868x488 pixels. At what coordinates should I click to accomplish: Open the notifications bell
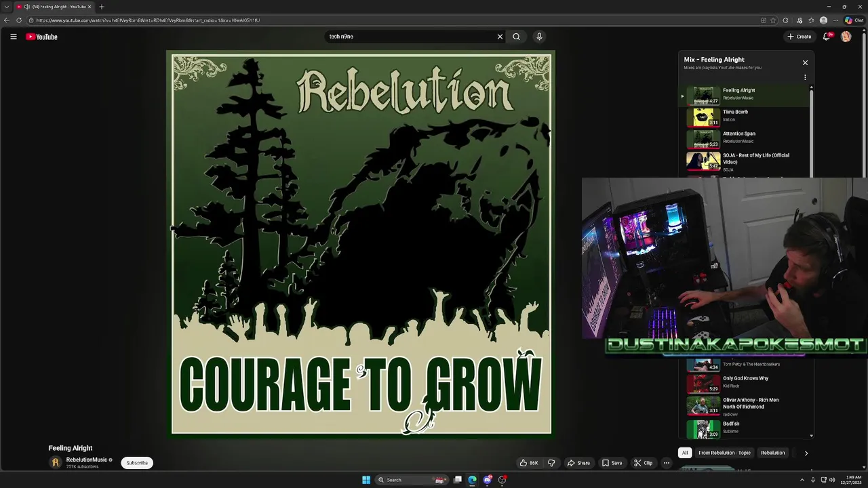pyautogui.click(x=827, y=37)
